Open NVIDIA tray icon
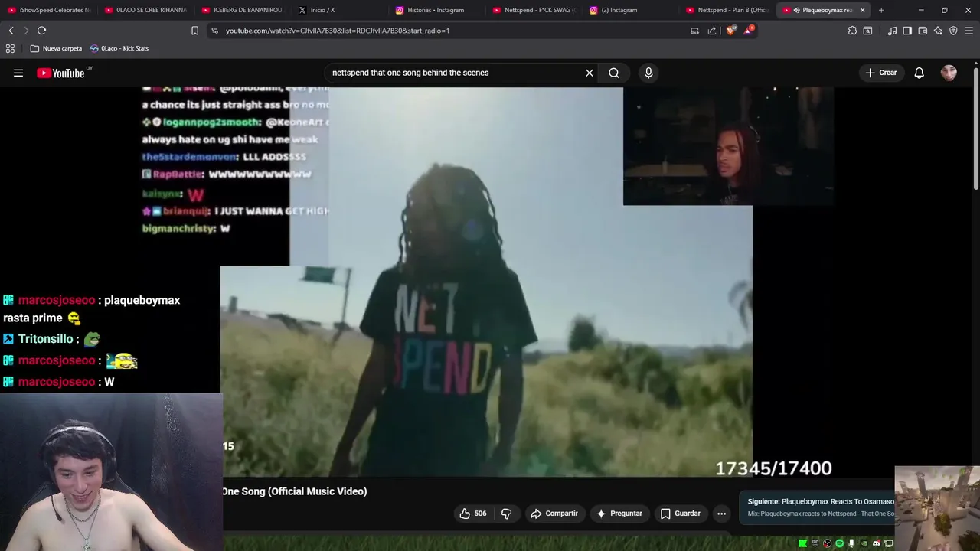 coord(864,543)
